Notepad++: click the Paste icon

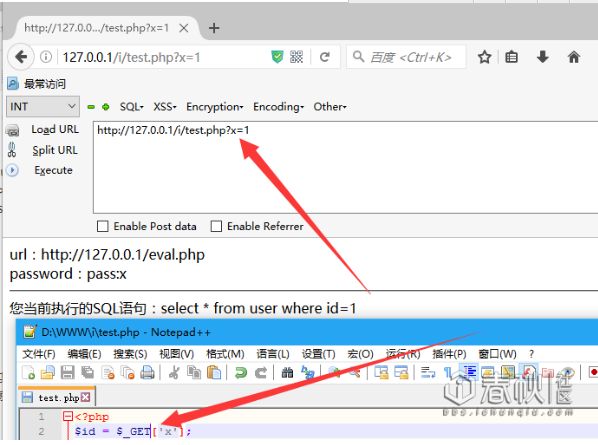[214, 373]
